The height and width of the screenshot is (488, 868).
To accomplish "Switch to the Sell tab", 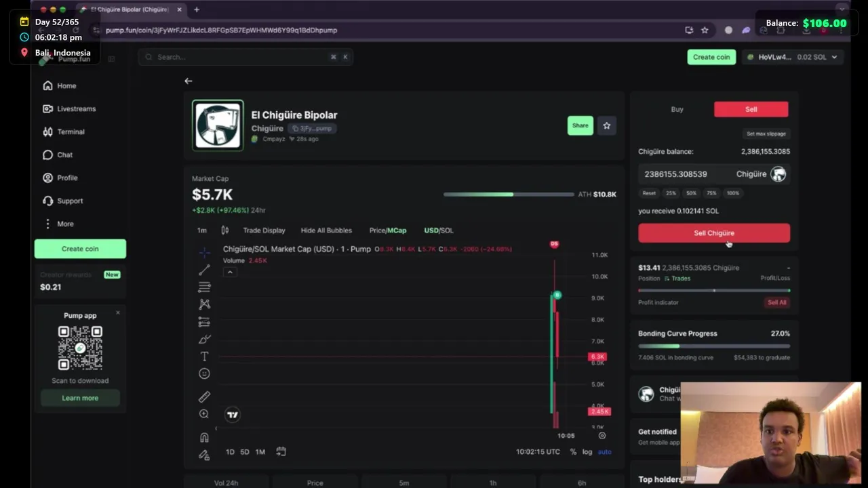I will coord(751,109).
